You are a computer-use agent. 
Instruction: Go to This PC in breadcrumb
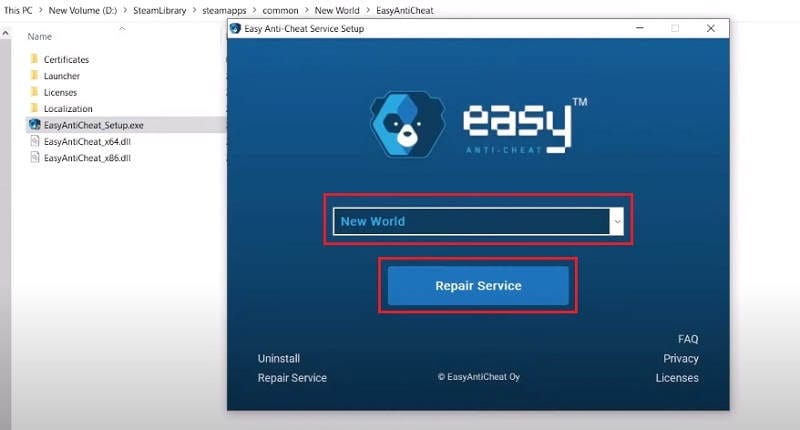pyautogui.click(x=18, y=10)
